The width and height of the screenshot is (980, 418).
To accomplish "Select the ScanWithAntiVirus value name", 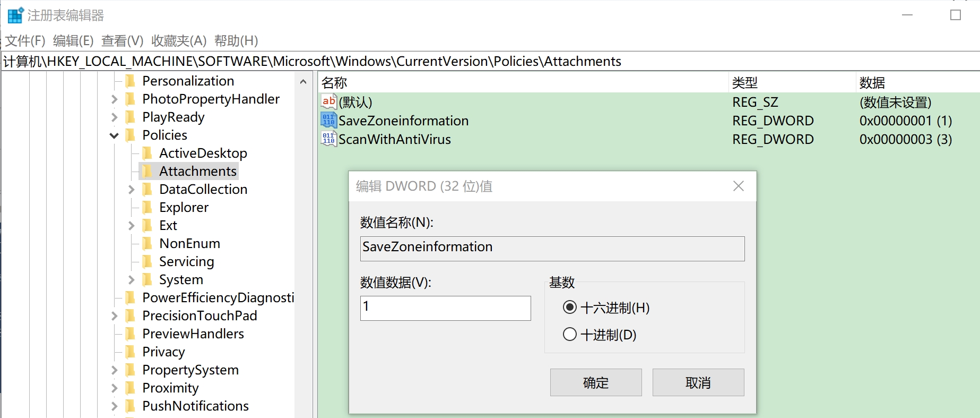I will pos(395,139).
